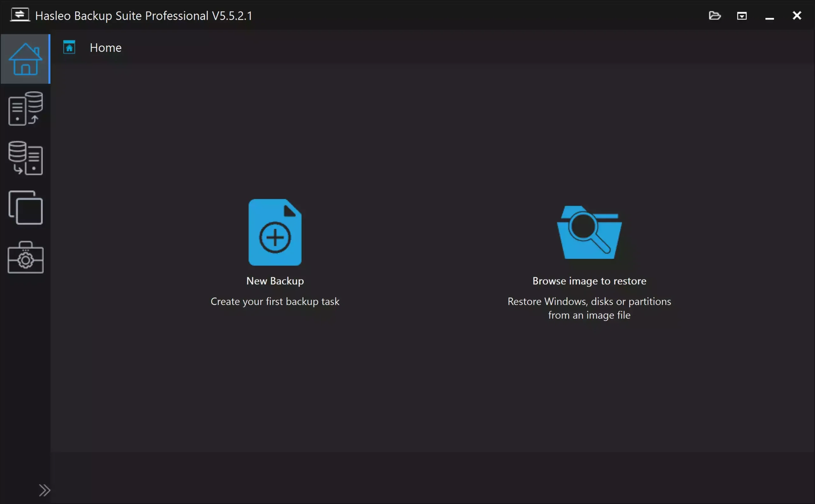Select the Browse image to restore label
Screen dimensions: 815x504
pyautogui.click(x=589, y=281)
